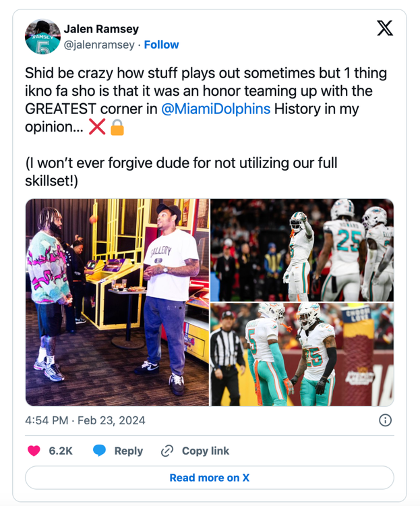Open the arcade photo of two men

117,302
